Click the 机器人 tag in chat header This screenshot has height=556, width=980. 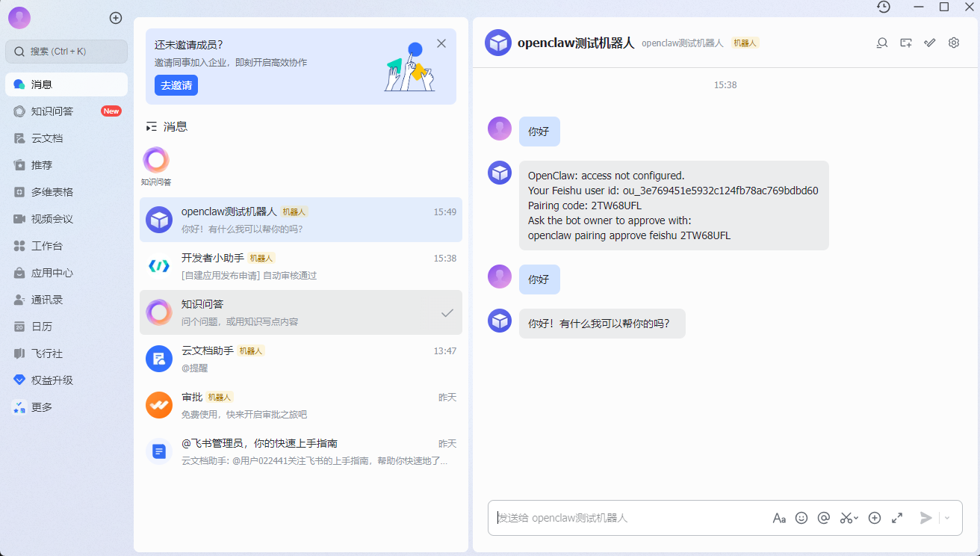click(745, 43)
